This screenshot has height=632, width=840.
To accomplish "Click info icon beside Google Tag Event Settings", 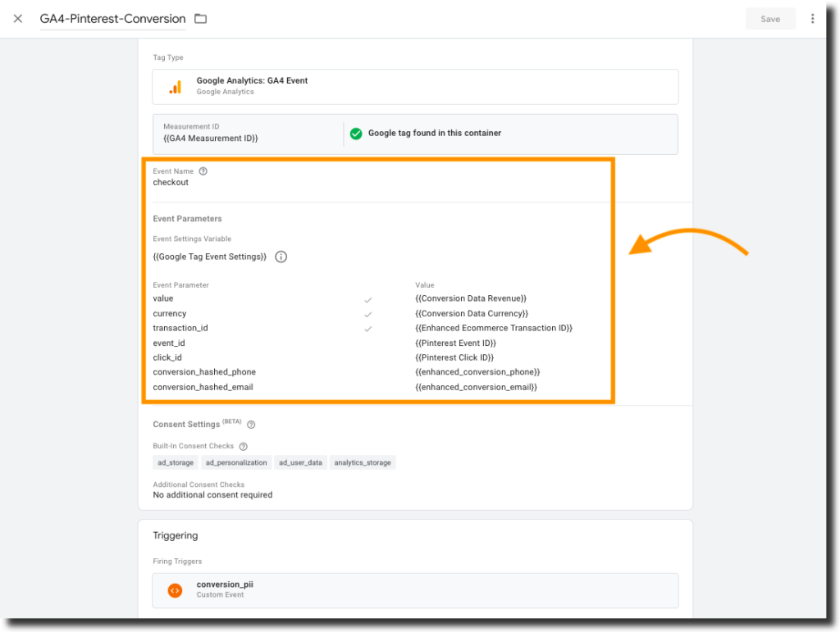I will [x=281, y=257].
